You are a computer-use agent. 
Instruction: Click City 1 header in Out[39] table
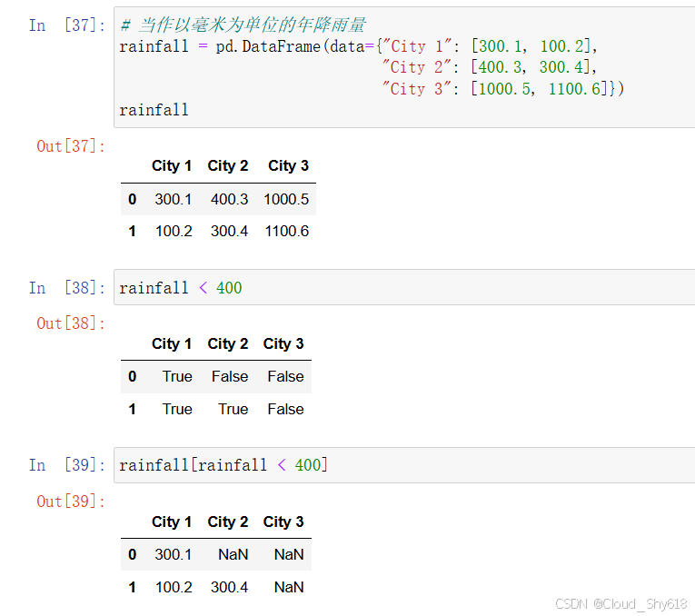[172, 522]
